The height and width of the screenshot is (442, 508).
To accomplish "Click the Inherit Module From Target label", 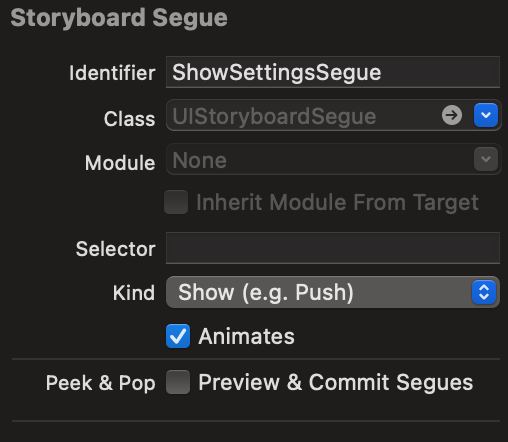I will tap(337, 202).
